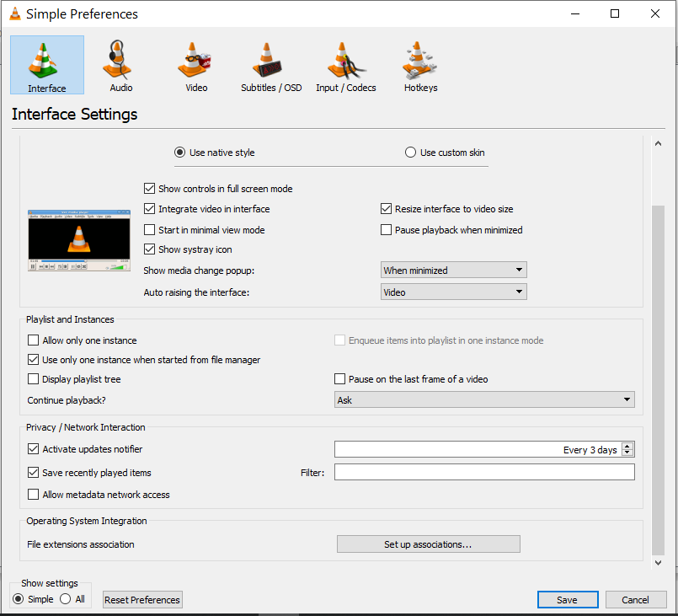Image resolution: width=678 pixels, height=616 pixels.
Task: Select the Audio tab label
Action: (121, 88)
